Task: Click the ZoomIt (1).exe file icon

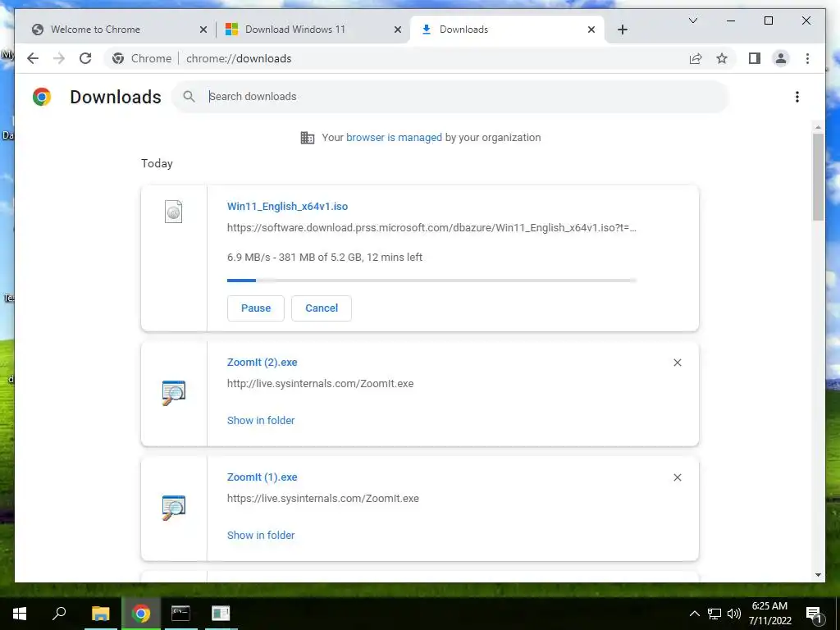Action: [x=174, y=507]
